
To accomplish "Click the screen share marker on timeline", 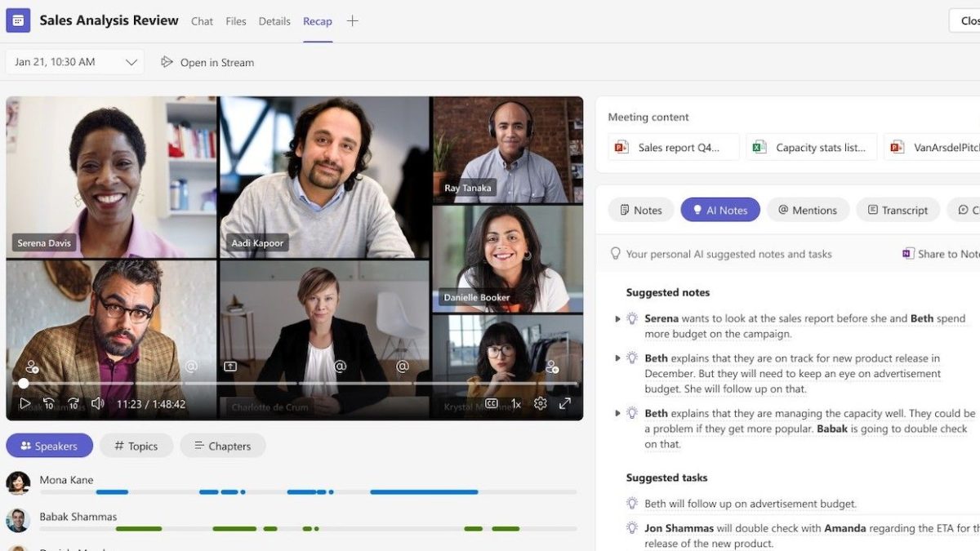I will (230, 367).
